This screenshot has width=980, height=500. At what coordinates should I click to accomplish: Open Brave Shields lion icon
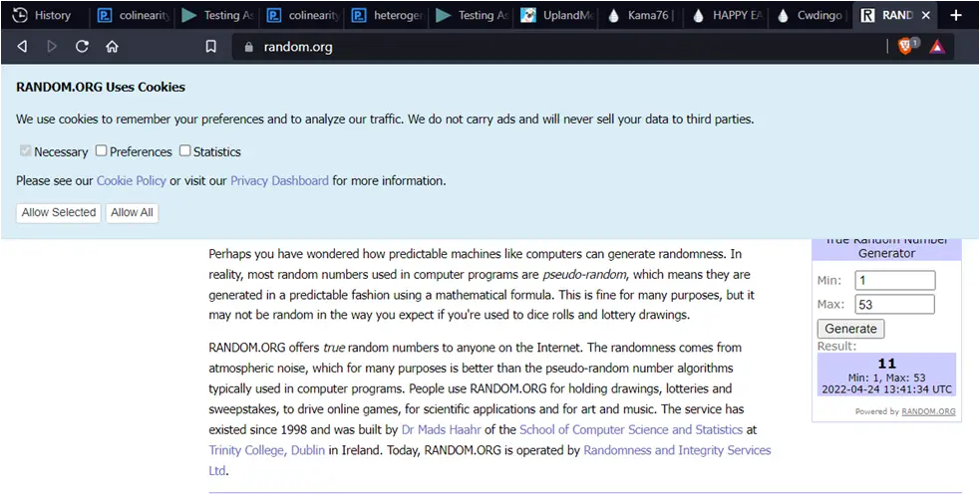point(905,46)
